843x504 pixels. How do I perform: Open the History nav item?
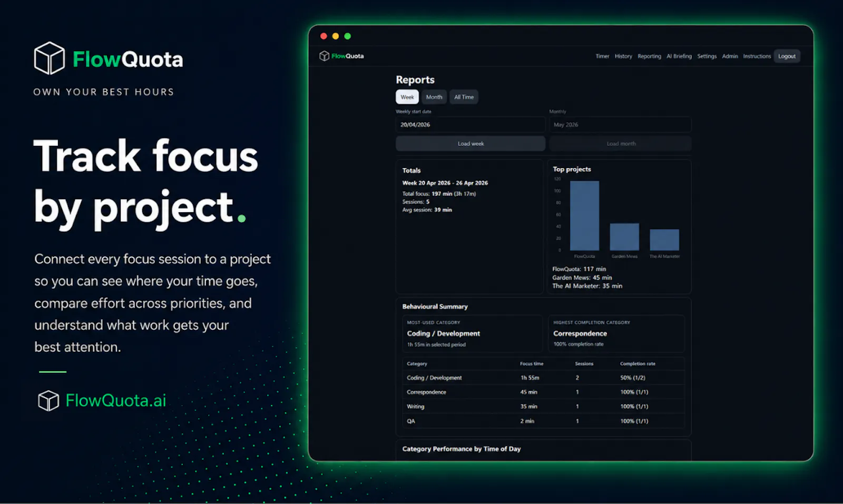coord(623,56)
